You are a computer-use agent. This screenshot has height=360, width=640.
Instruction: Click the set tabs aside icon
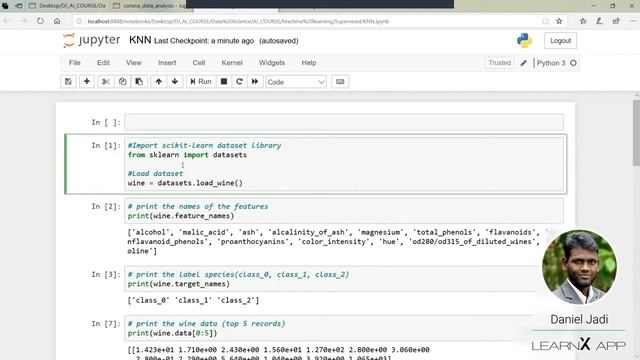(x=18, y=6)
